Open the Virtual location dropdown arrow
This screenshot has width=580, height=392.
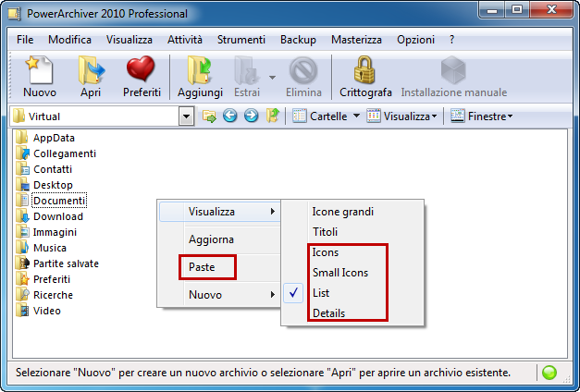(187, 116)
